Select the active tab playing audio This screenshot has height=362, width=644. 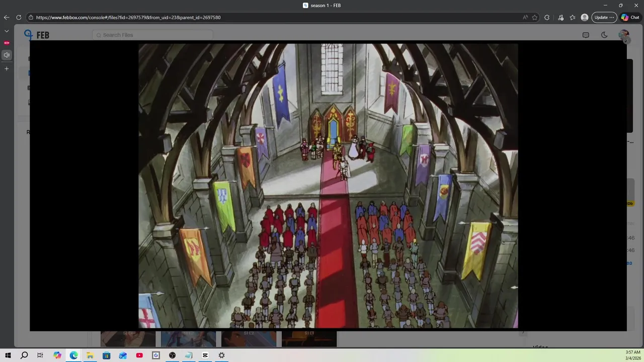click(x=7, y=55)
